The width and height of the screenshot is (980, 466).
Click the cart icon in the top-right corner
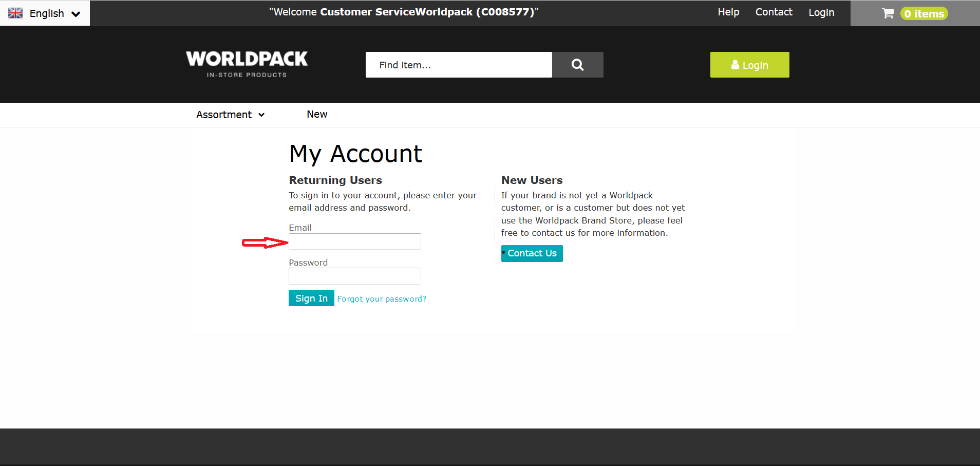pos(887,13)
